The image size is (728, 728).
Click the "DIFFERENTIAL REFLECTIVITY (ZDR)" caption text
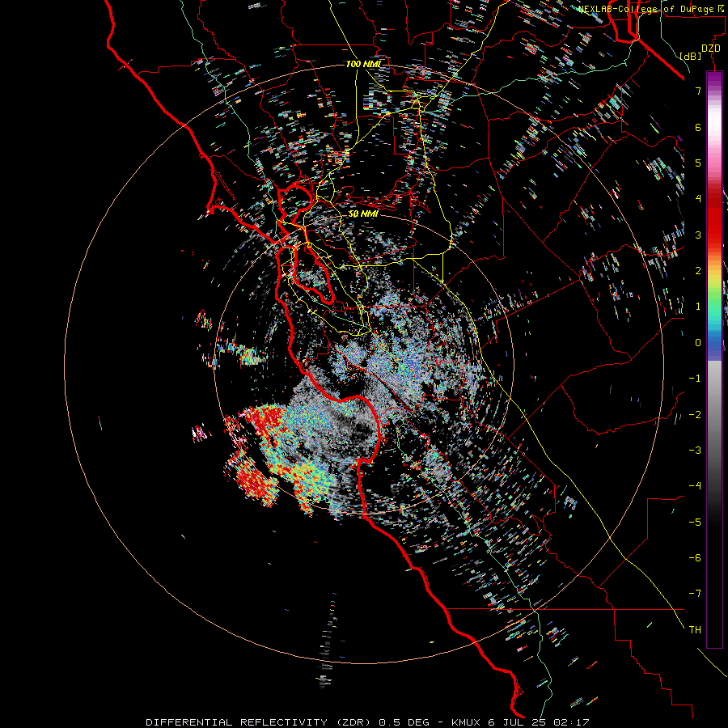coord(260,722)
